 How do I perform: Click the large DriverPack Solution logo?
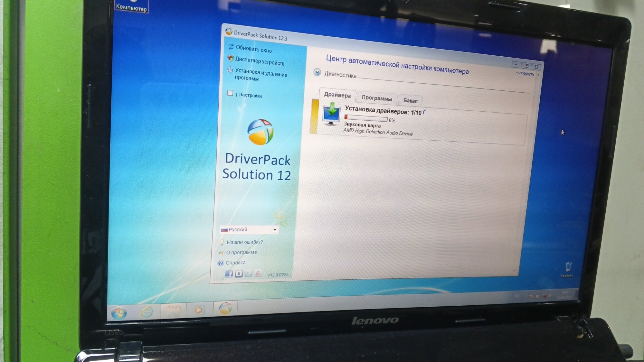coord(260,132)
